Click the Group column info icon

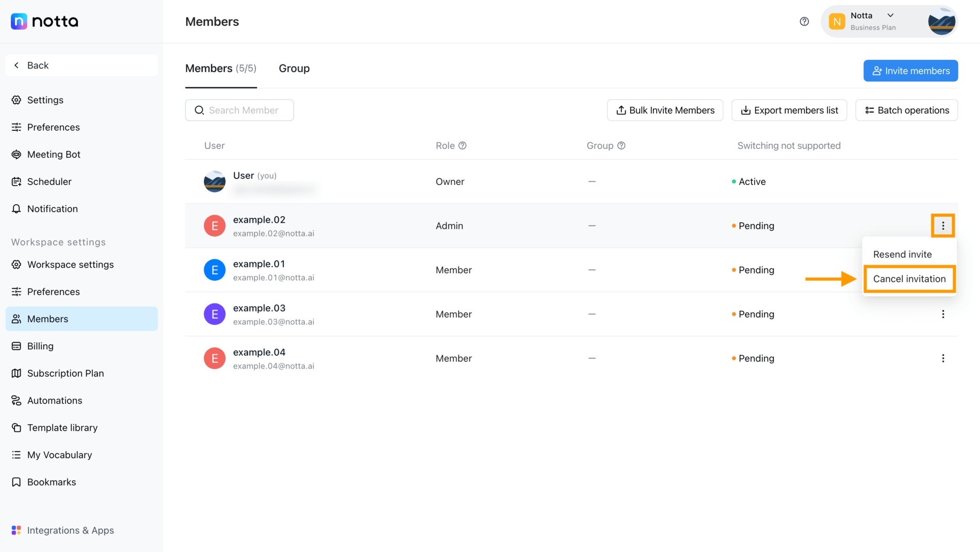622,146
